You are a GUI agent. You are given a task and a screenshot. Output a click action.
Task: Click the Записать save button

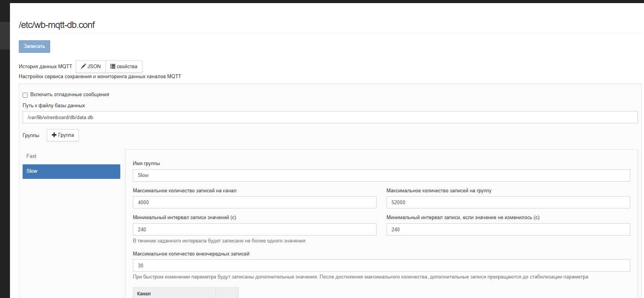(34, 46)
